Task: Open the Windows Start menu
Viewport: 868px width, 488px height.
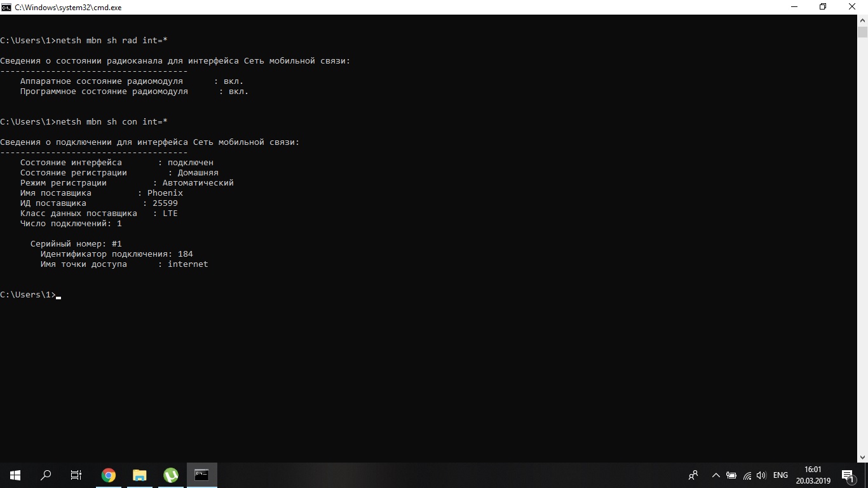Action: (15, 475)
